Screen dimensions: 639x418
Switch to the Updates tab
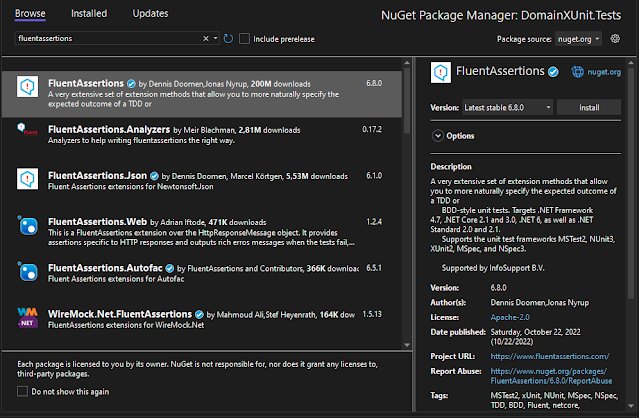click(150, 13)
